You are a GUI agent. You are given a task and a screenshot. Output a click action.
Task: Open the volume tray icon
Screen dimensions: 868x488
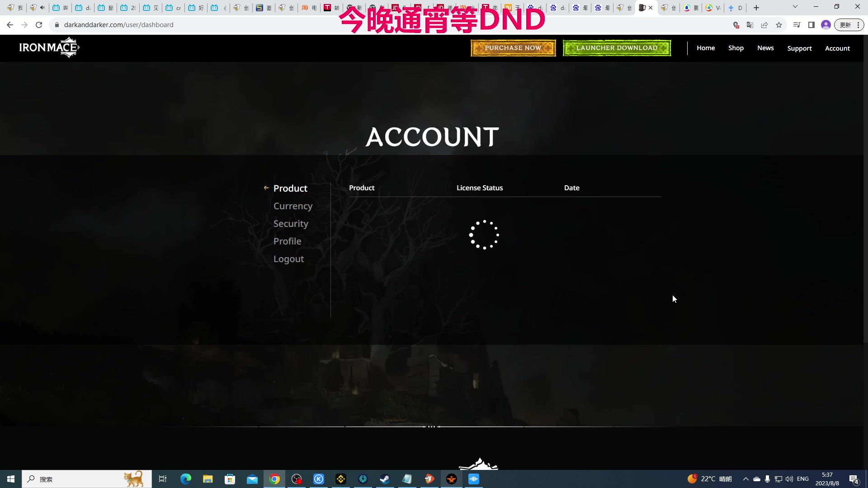click(789, 479)
